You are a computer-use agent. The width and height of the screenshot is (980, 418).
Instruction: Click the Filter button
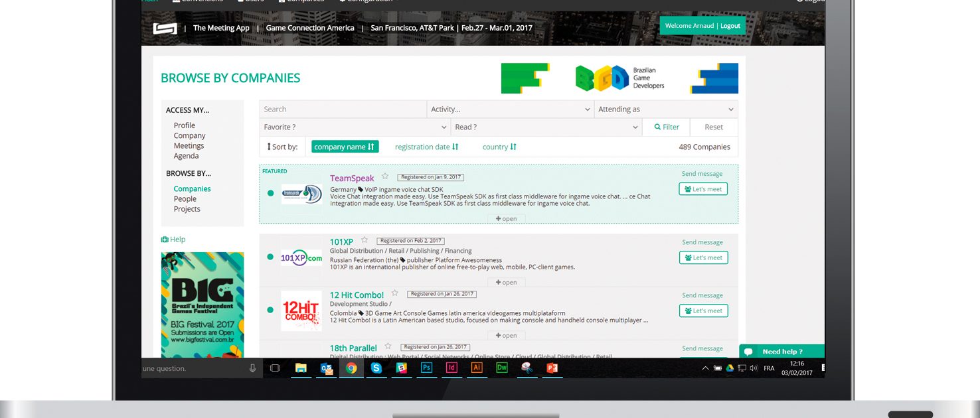click(x=666, y=127)
